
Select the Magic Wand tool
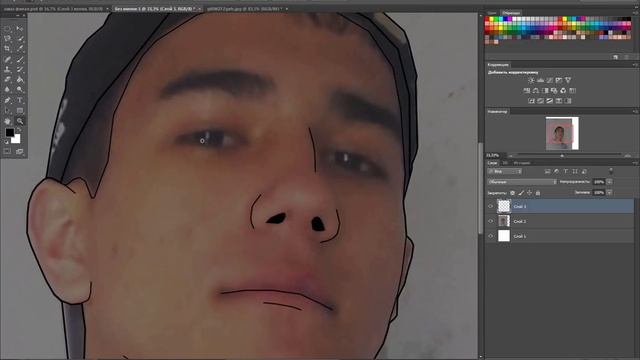click(20, 39)
